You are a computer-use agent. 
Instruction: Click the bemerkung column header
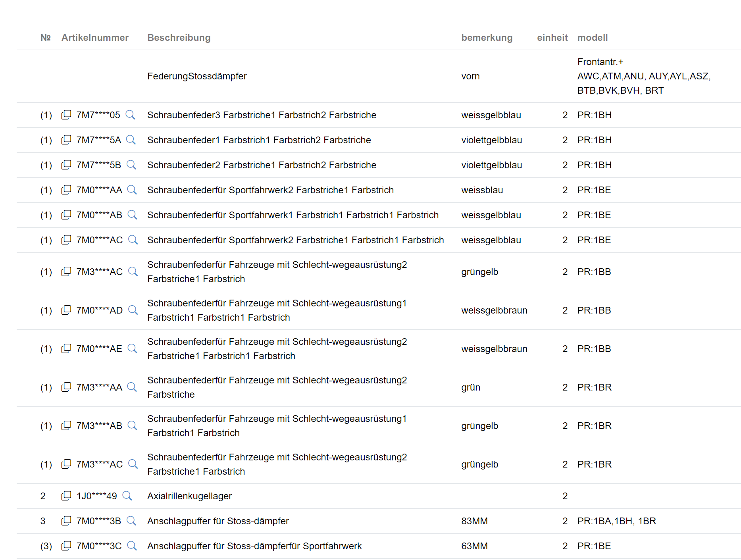click(487, 38)
